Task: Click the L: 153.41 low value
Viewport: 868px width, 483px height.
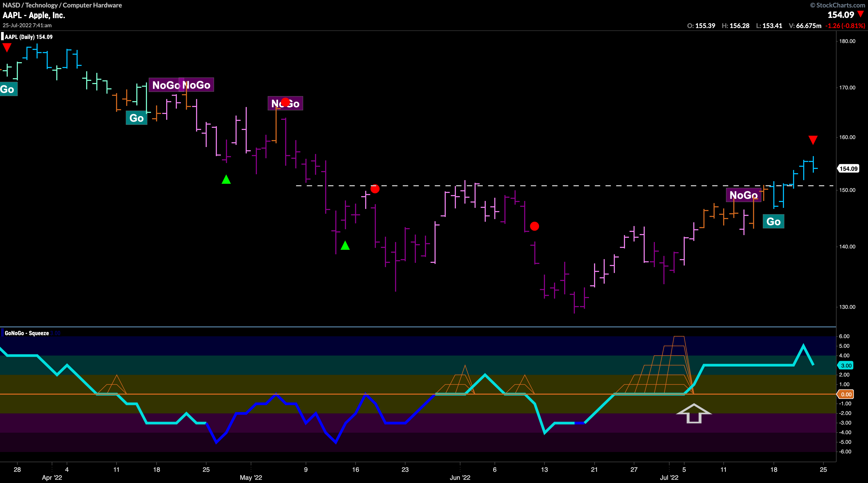Action: point(769,26)
